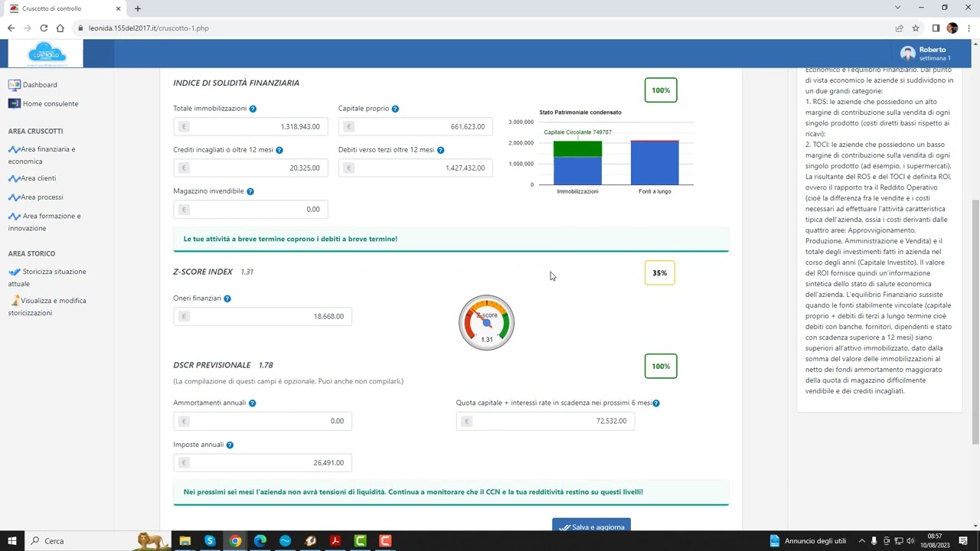Click help icon beside Ammortamenti annuali
This screenshot has width=980, height=551.
[x=252, y=403]
